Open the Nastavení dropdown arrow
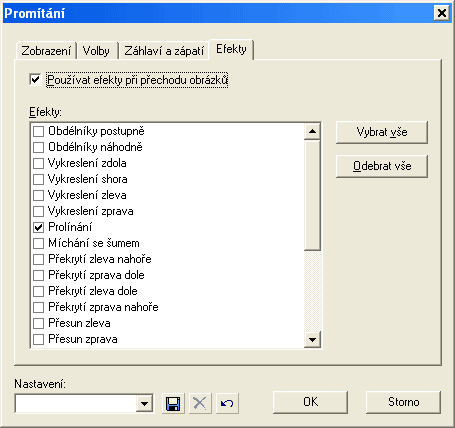 (144, 403)
